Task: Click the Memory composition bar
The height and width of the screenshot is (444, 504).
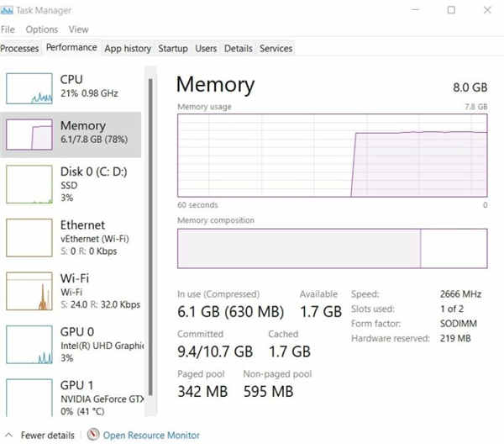Action: click(332, 249)
